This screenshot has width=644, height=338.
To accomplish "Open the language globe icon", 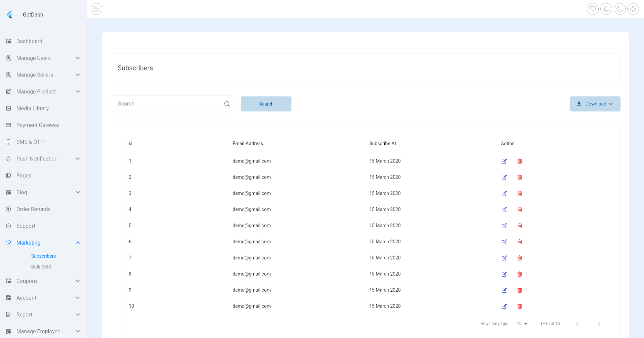I will point(633,9).
